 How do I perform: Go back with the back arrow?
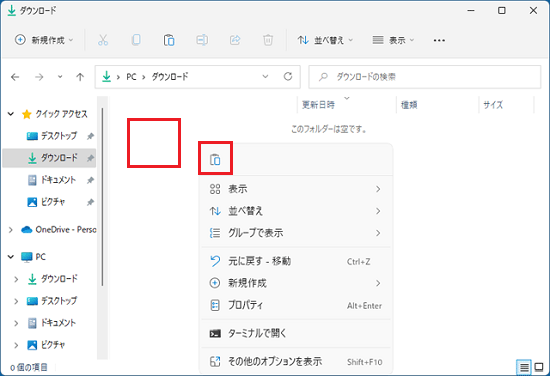tap(15, 77)
